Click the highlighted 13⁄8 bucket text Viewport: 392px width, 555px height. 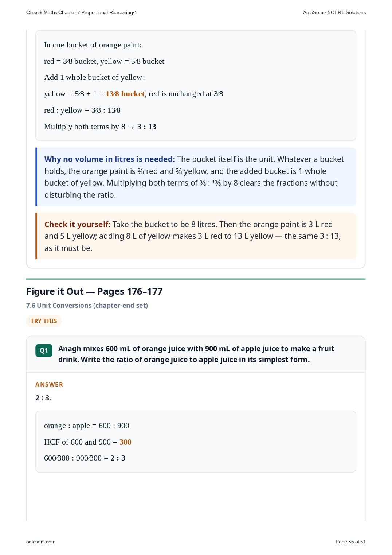[x=125, y=94]
